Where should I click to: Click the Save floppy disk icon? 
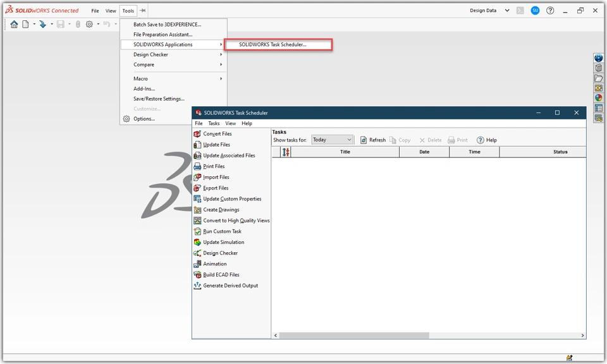61,25
